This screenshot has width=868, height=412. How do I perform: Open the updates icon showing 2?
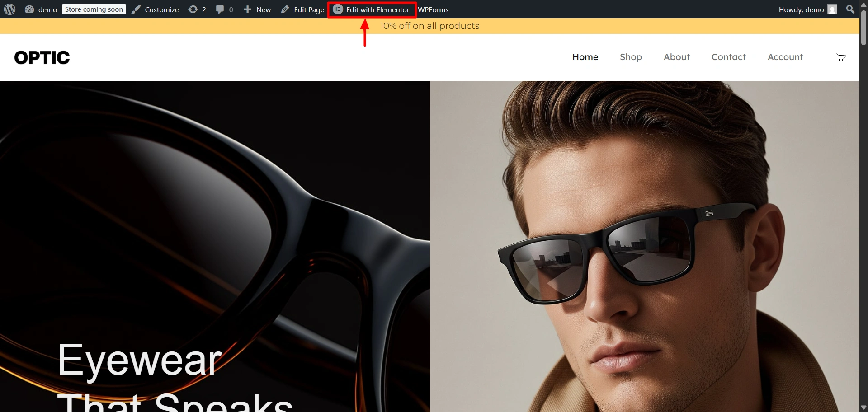pos(197,9)
